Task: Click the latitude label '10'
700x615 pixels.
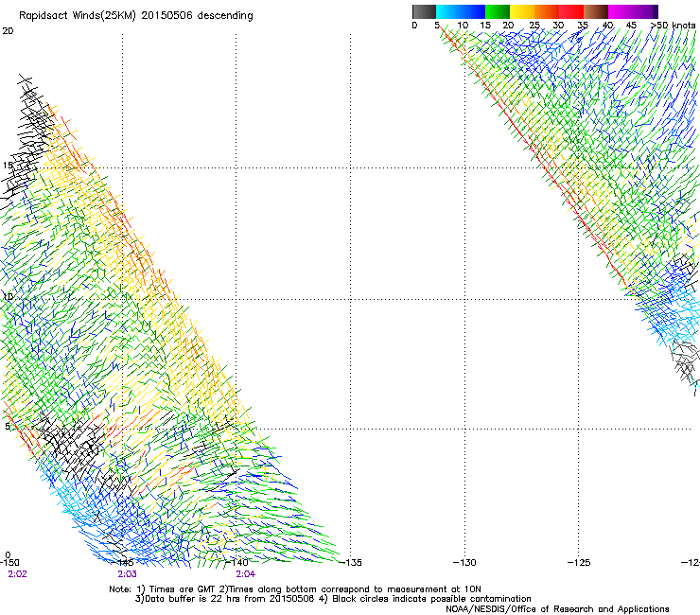Action: pos(8,297)
